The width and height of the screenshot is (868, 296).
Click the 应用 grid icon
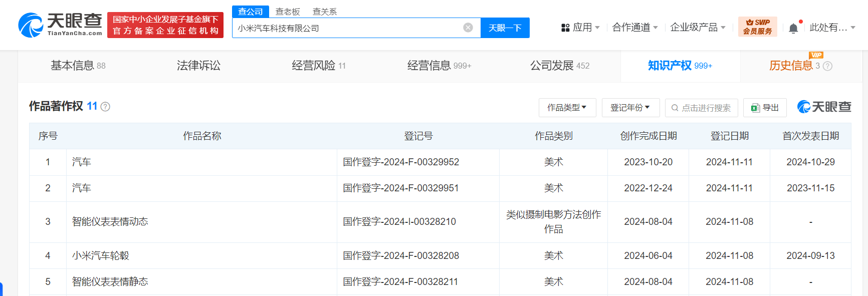565,28
